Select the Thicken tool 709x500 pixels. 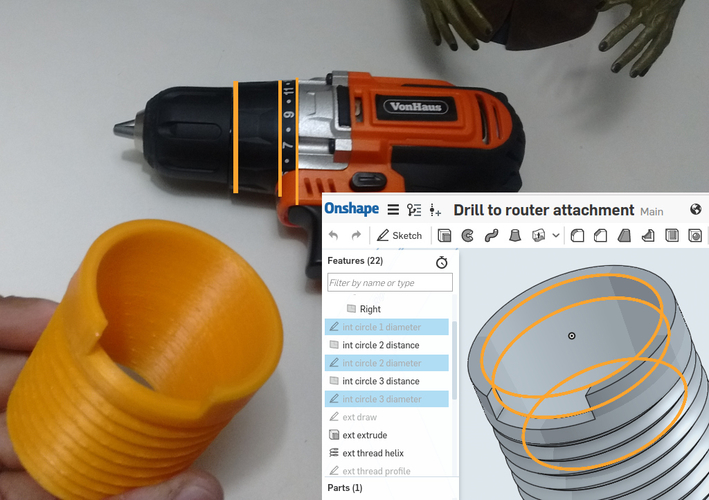[x=538, y=236]
